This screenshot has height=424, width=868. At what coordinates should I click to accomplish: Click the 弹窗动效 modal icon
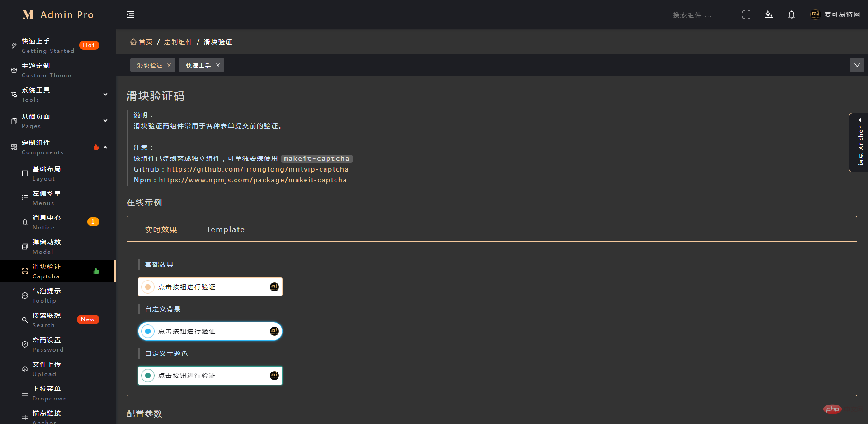pyautogui.click(x=25, y=247)
